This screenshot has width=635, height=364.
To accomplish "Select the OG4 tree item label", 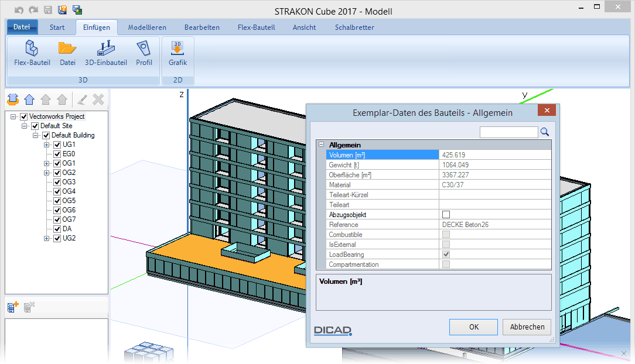I will tap(69, 191).
